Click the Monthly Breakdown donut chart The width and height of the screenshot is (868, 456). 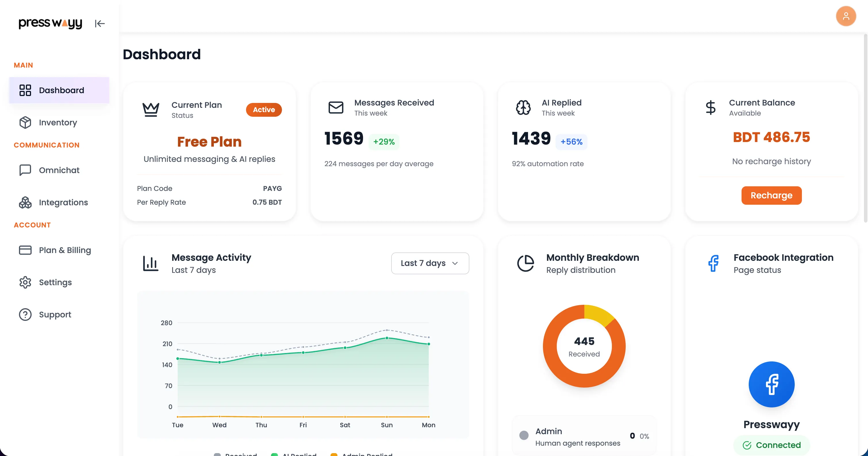pyautogui.click(x=584, y=346)
